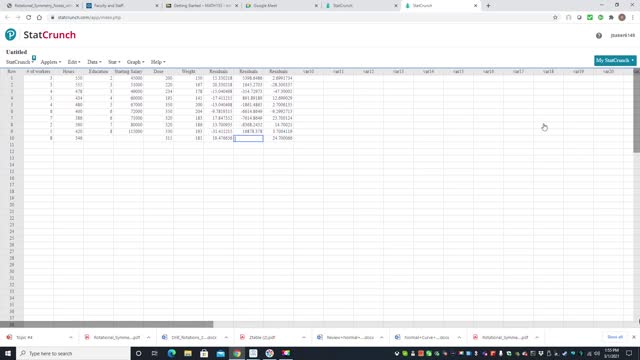Open Task View on the taskbar
The width and height of the screenshot is (640, 360).
click(155, 353)
